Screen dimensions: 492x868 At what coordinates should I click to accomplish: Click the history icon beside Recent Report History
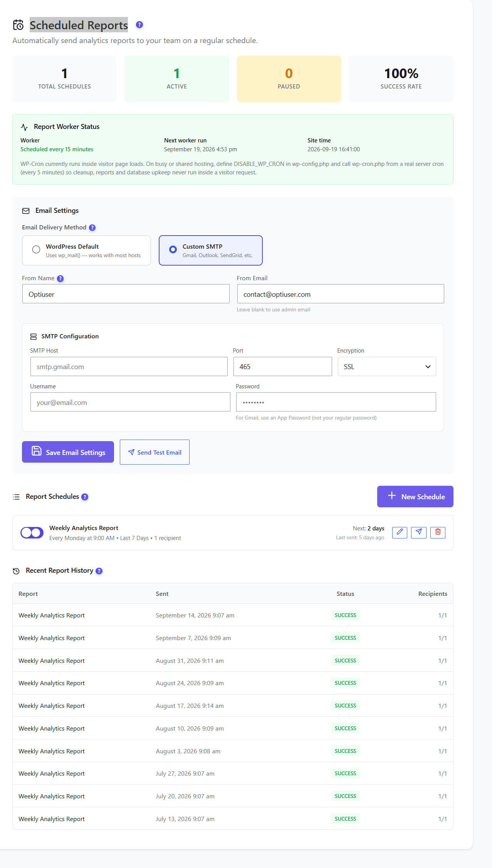coord(16,571)
